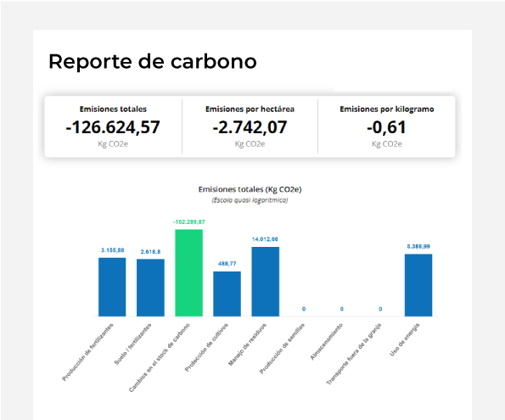Click the Suelo / fertilizantes bar
The width and height of the screenshot is (505, 420).
pyautogui.click(x=150, y=288)
